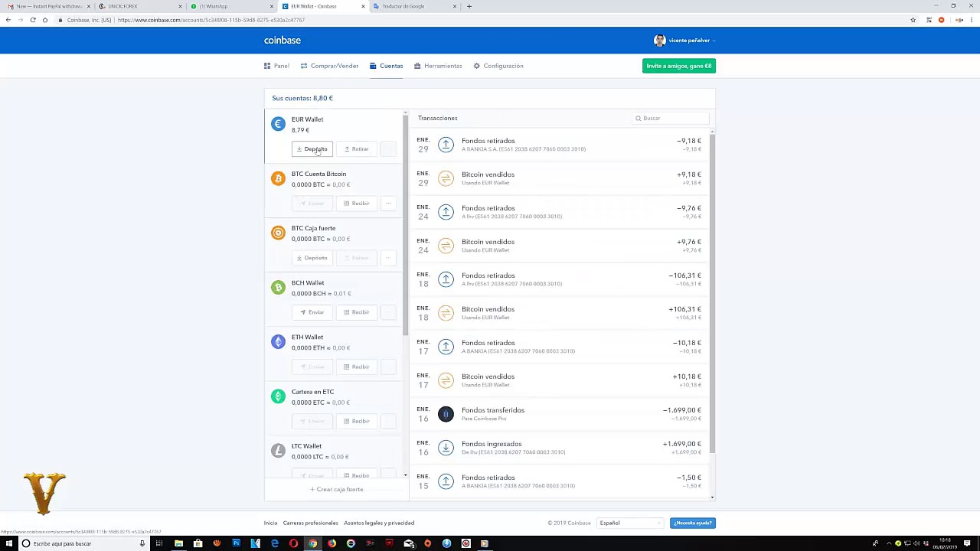Click the Coinbase logo
This screenshot has height=551, width=980.
[283, 40]
